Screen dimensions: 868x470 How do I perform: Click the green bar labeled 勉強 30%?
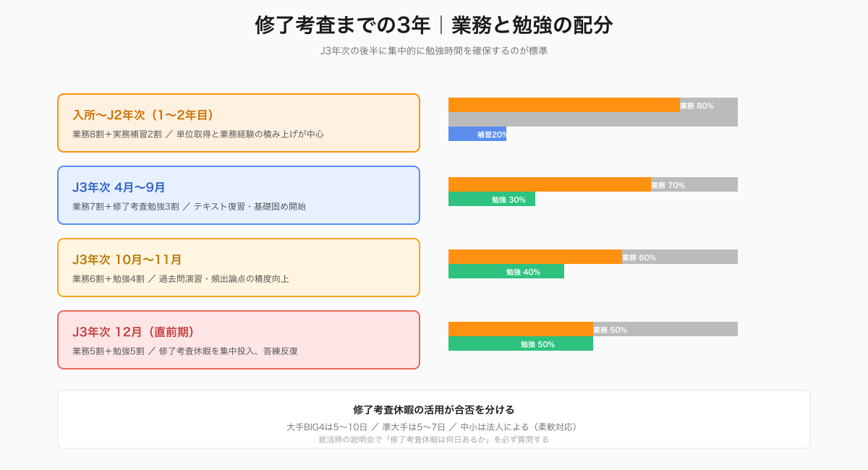(x=492, y=199)
